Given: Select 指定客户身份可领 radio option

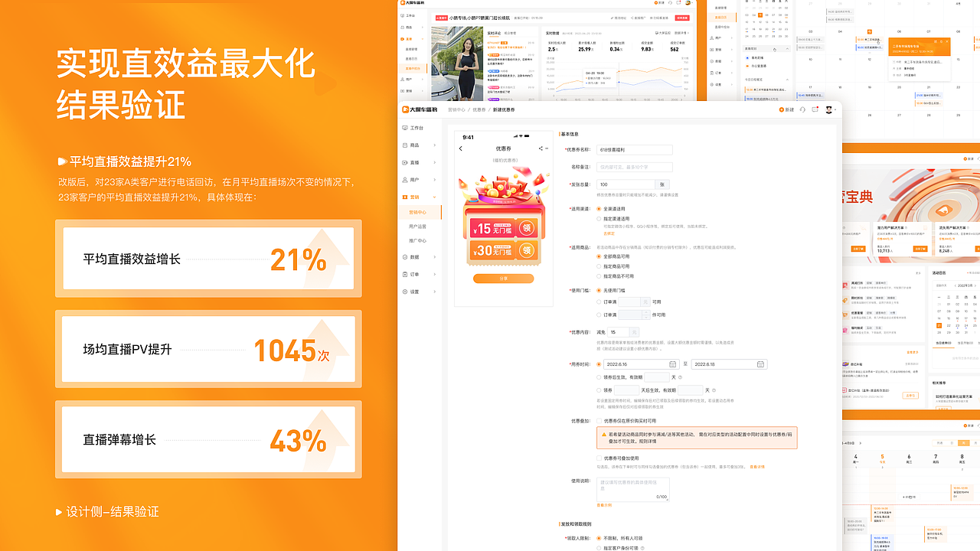Looking at the screenshot, I should click(599, 548).
